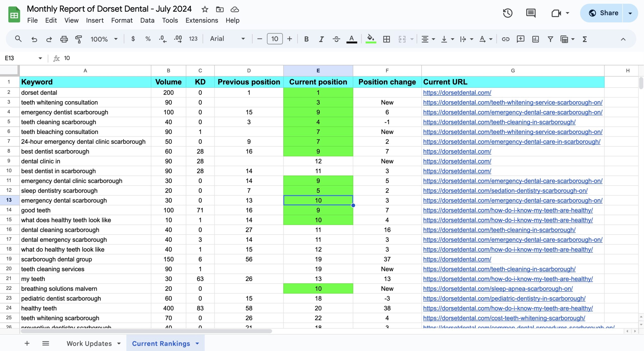Expand text wrapping dropdown

click(472, 39)
